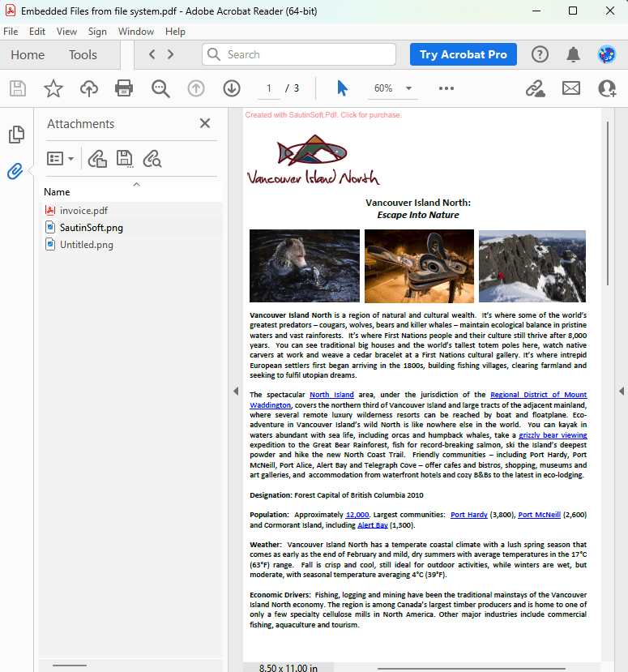Open Regional District of Mount link
Viewport: 628px width, 672px height.
[539, 395]
